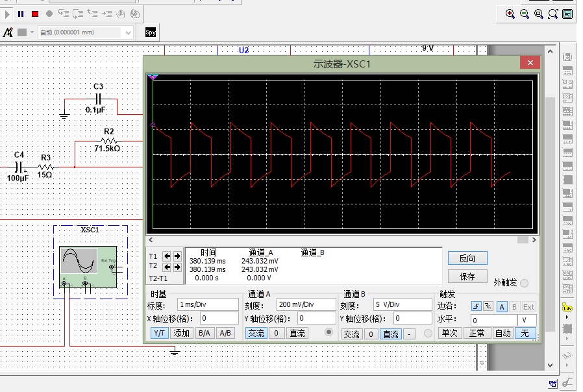Click the 正常 normal trigger button
Screen dimensions: 583x392
(x=477, y=333)
